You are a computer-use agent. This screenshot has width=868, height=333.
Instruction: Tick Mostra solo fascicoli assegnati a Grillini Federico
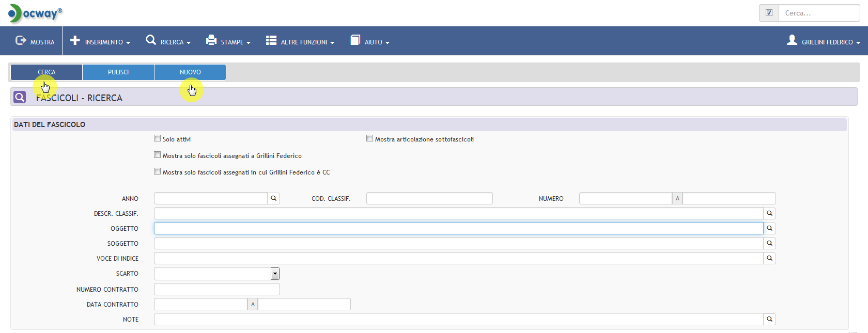coord(157,155)
